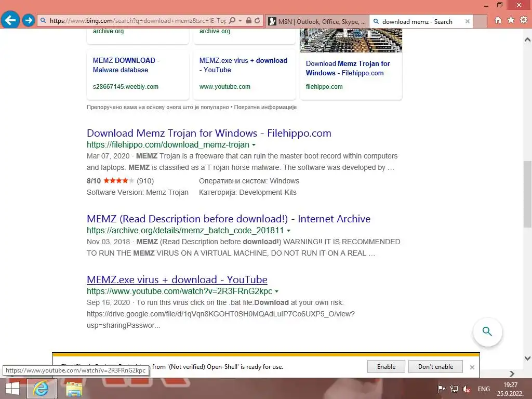Click the vertical scrollbar thumb
The image size is (532, 399).
coord(527,194)
